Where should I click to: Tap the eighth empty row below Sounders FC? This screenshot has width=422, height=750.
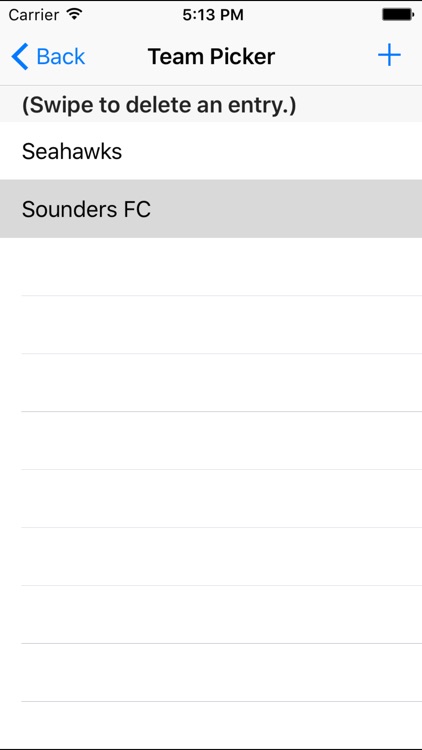(x=211, y=673)
